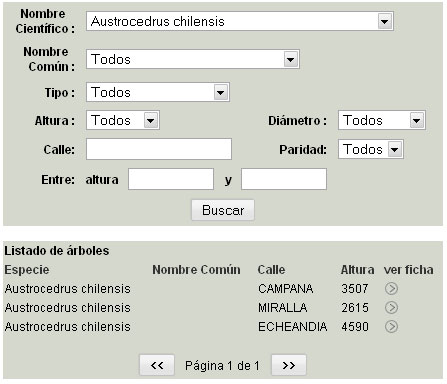Go to next page with >> button

click(289, 365)
